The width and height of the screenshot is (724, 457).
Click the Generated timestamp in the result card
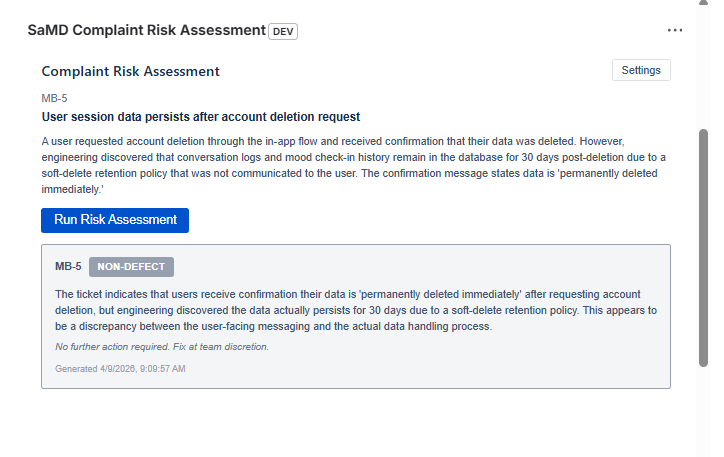point(120,369)
